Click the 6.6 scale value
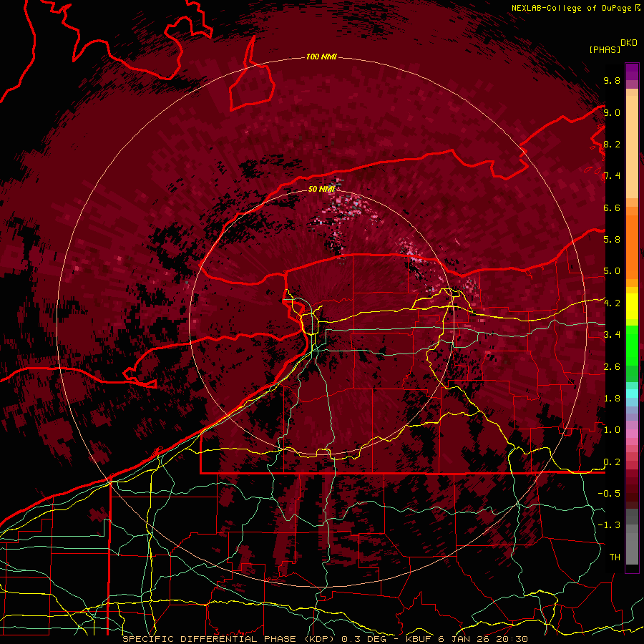Screen dimensions: 644x644 pyautogui.click(x=612, y=208)
